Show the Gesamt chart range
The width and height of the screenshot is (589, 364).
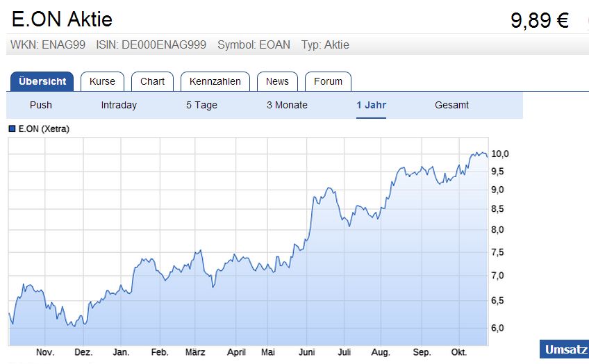pyautogui.click(x=451, y=105)
